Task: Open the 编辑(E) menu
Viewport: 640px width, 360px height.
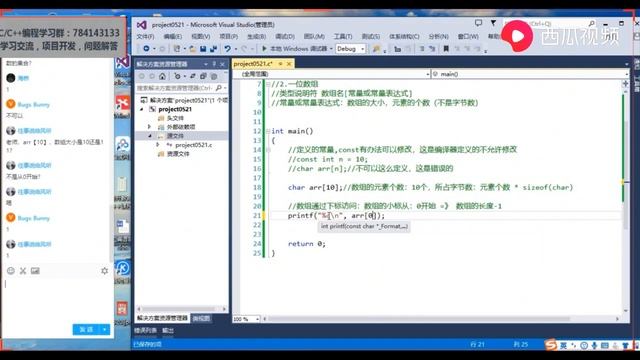Action: pyautogui.click(x=173, y=36)
